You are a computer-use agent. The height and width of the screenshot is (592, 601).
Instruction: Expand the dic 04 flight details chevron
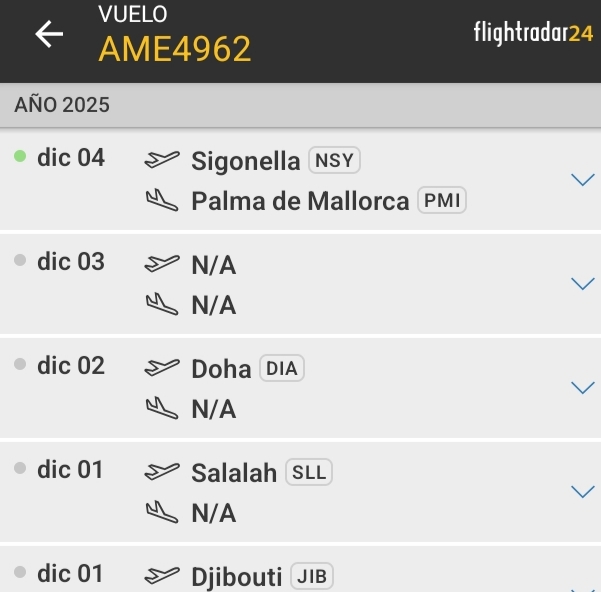pos(582,180)
